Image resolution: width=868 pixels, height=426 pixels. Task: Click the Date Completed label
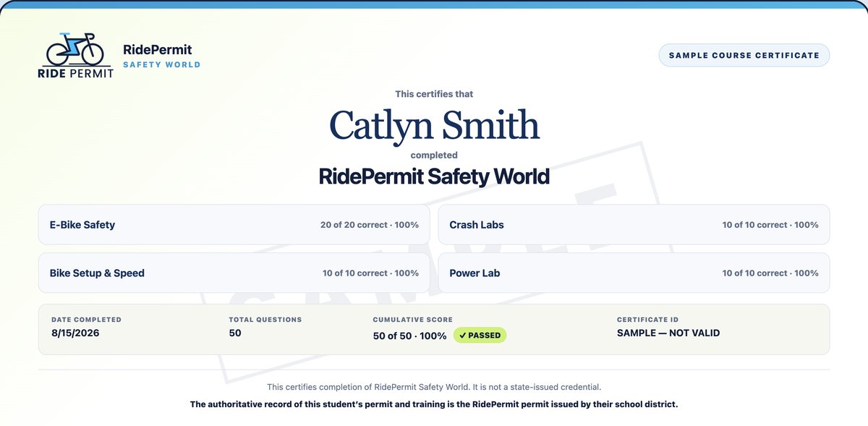point(86,320)
